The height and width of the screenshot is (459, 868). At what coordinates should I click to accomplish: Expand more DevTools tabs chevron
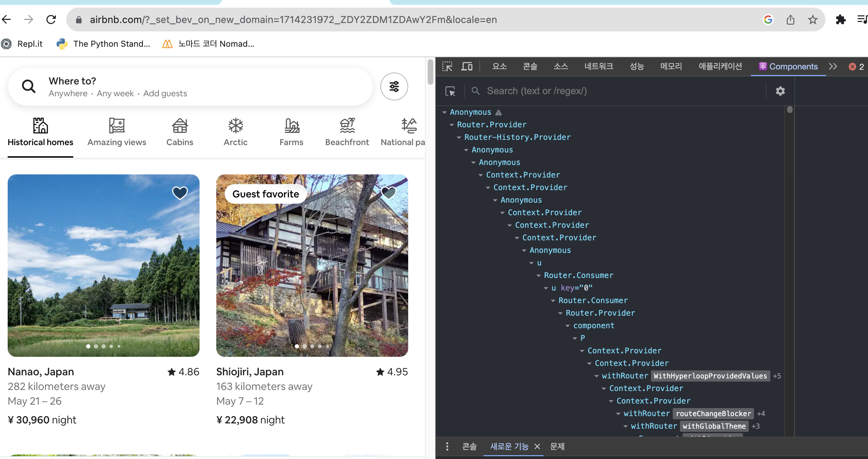[x=833, y=67]
